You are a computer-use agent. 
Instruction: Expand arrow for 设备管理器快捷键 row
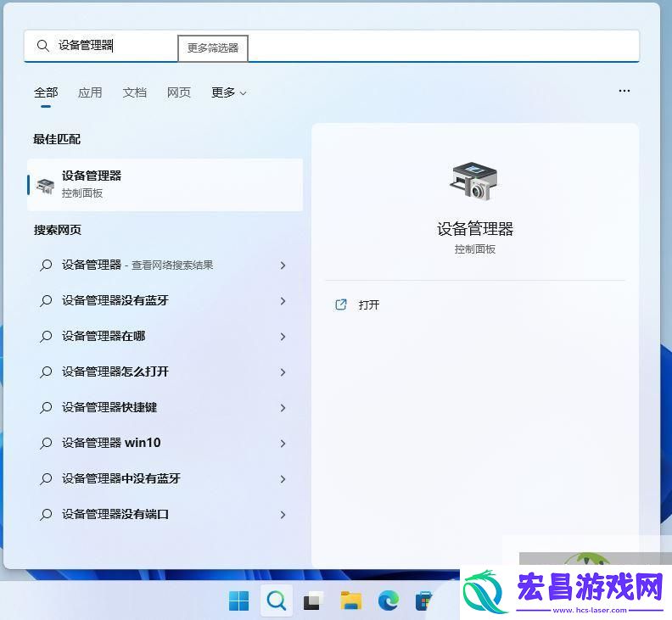[x=283, y=408]
